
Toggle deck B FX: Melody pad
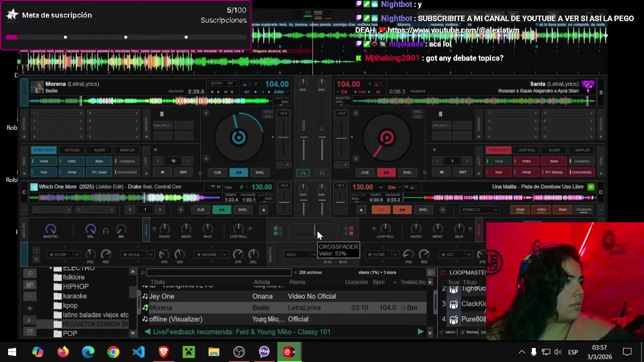554,172
